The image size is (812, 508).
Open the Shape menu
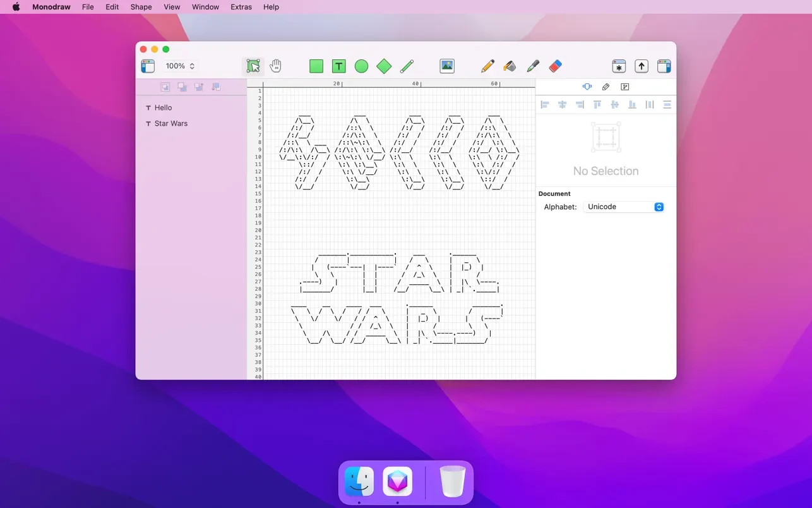(141, 7)
